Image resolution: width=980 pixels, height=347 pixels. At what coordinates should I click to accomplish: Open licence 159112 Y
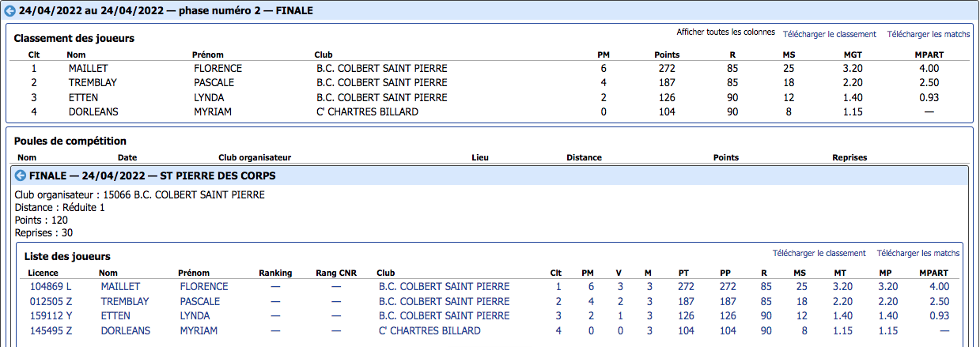pyautogui.click(x=51, y=316)
